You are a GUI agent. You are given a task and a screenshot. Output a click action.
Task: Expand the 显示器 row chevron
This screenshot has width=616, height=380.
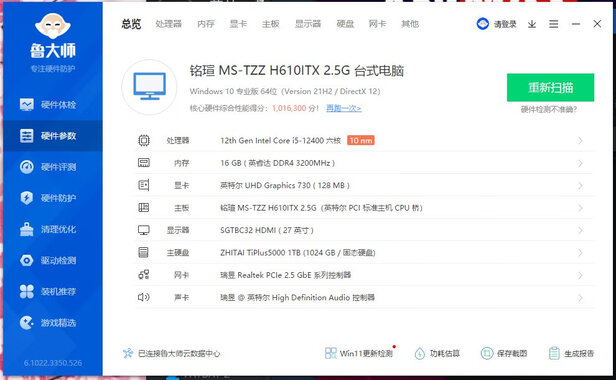point(580,230)
